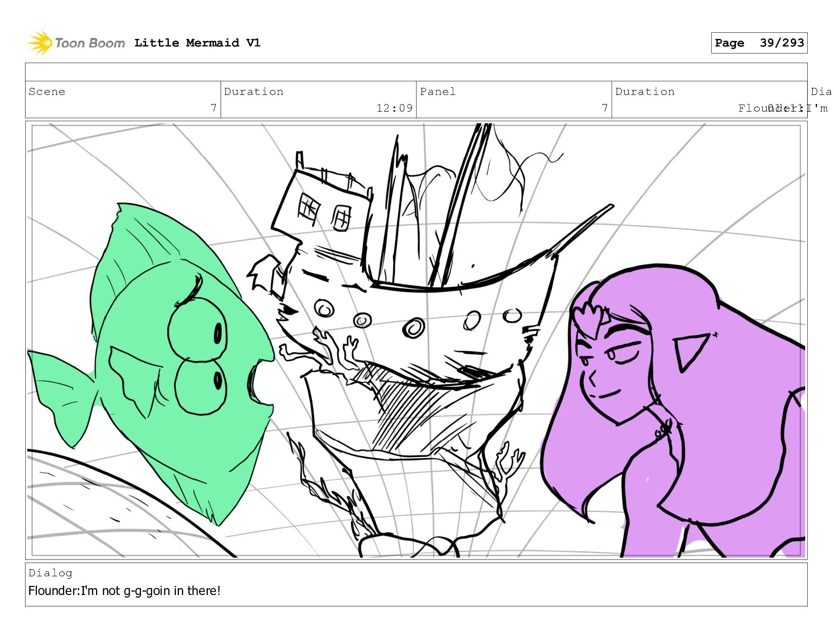Viewport: 834px width, 644px height.
Task: Click the dialog text "Flounder:I'm not g-g-goin in there!"
Action: click(x=124, y=590)
